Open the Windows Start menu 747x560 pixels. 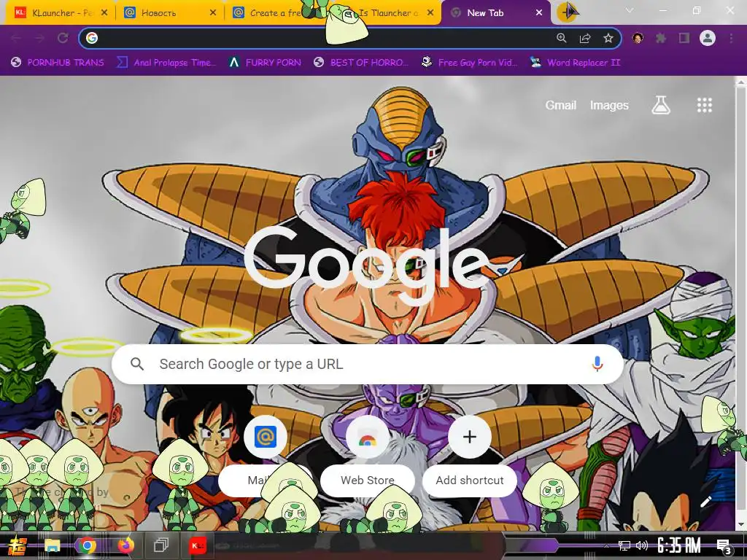point(16,545)
